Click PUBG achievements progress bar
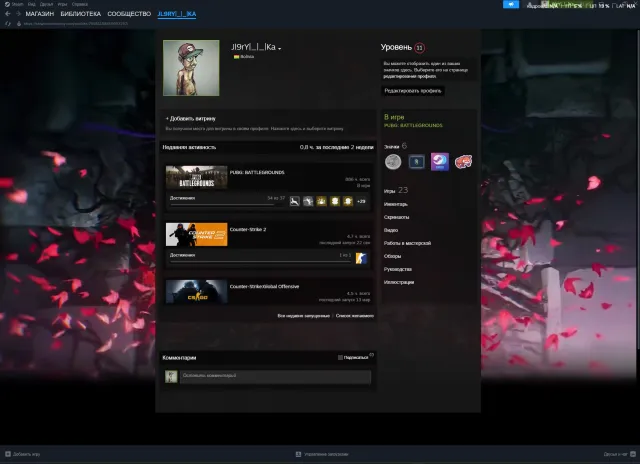This screenshot has height=464, width=640. pos(227,204)
